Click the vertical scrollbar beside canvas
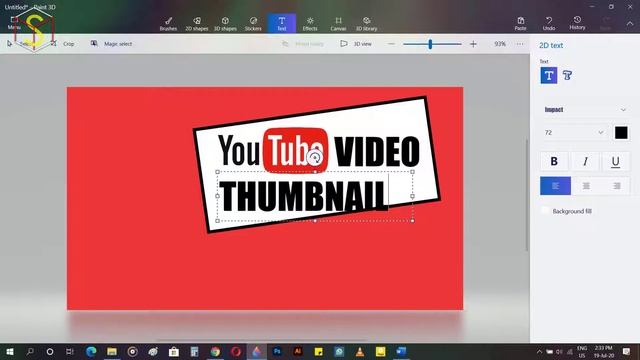This screenshot has height=360, width=640. click(x=527, y=195)
